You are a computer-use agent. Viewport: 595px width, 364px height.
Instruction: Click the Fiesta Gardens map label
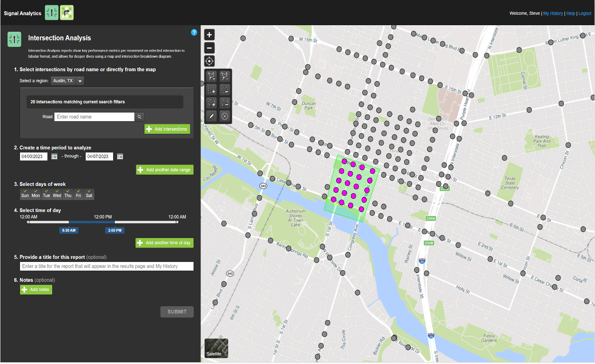489,338
